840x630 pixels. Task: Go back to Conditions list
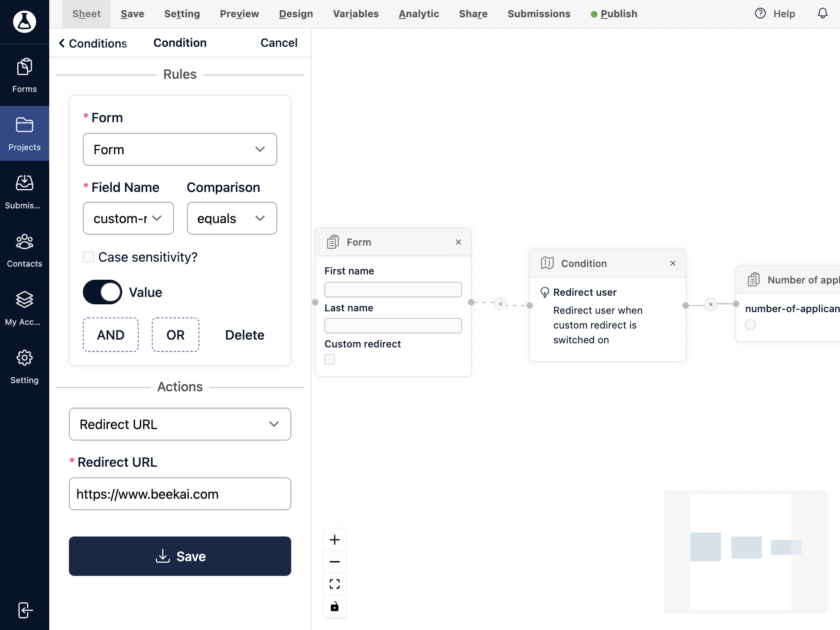tap(93, 43)
